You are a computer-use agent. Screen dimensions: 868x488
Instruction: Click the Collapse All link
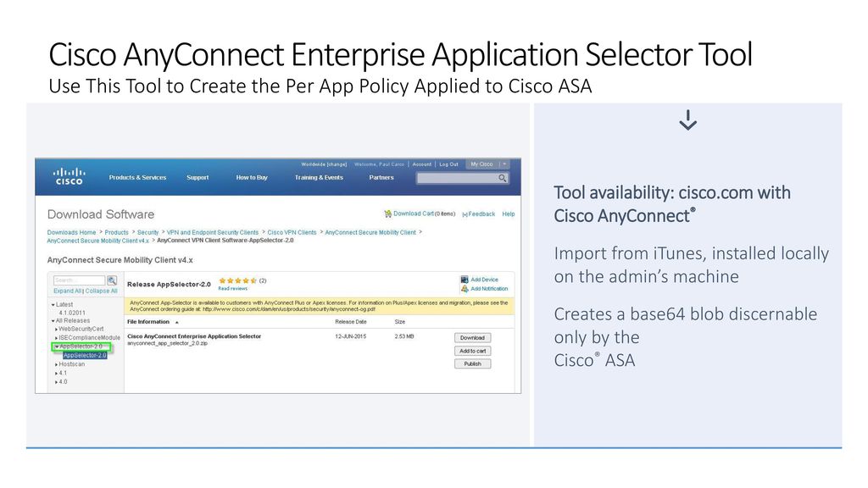pos(102,291)
